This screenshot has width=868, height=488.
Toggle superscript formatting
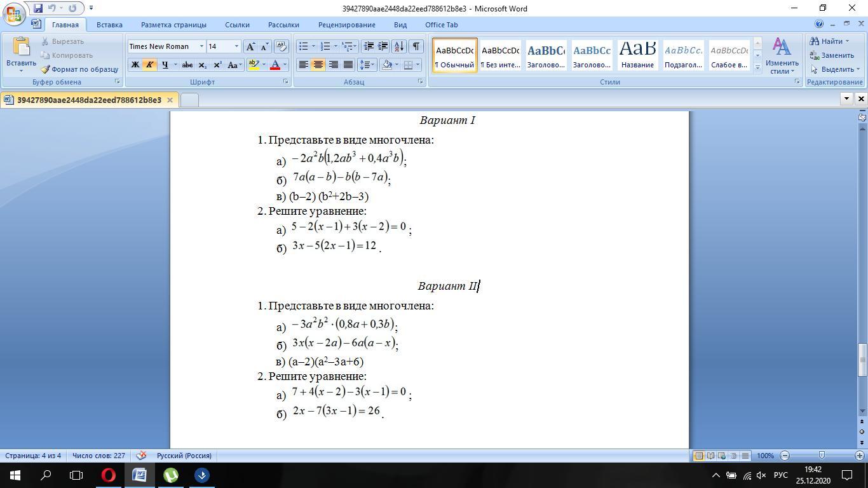point(217,65)
